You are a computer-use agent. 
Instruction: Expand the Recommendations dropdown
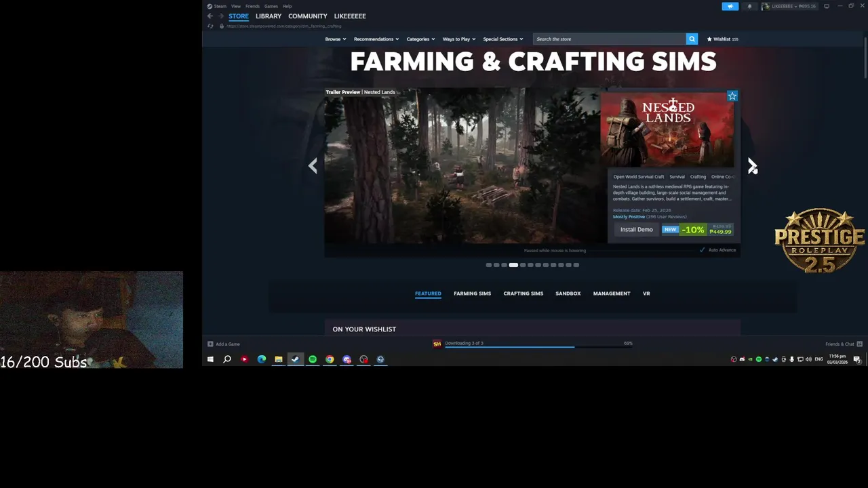point(376,39)
